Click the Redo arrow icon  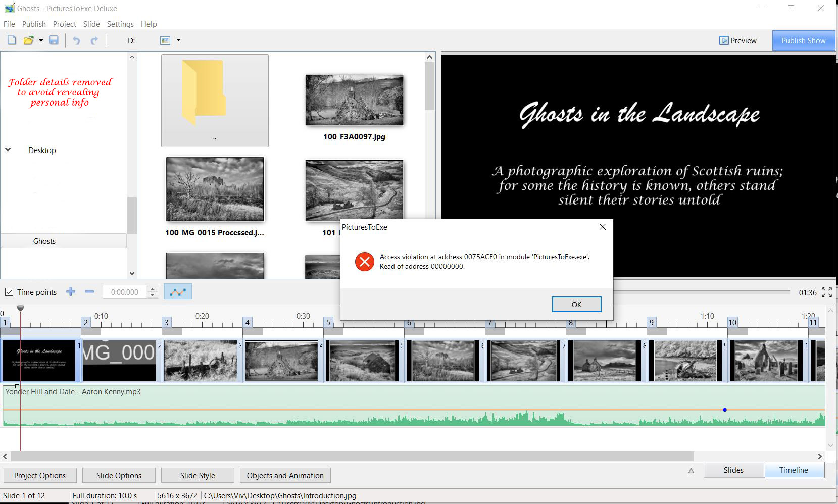[94, 41]
